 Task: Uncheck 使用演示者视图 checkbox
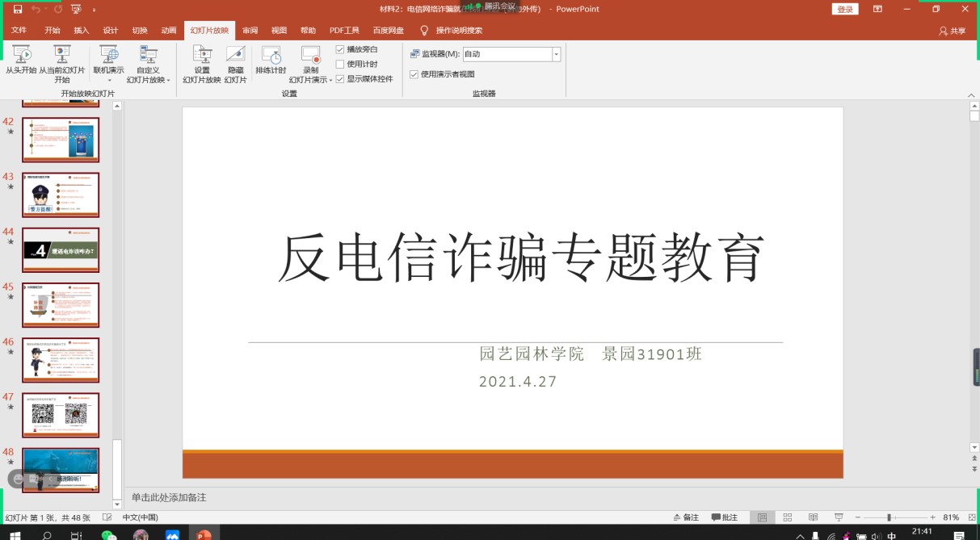414,74
